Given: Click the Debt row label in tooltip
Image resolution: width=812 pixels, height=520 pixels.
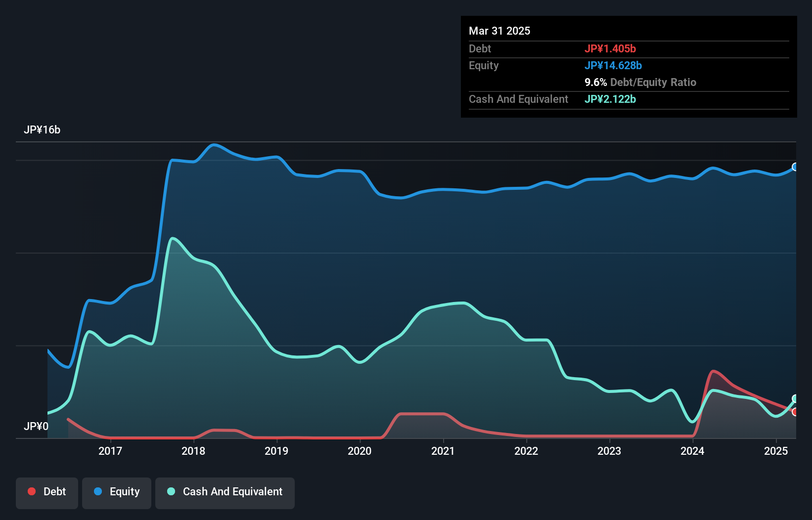Looking at the screenshot, I should pos(480,48).
